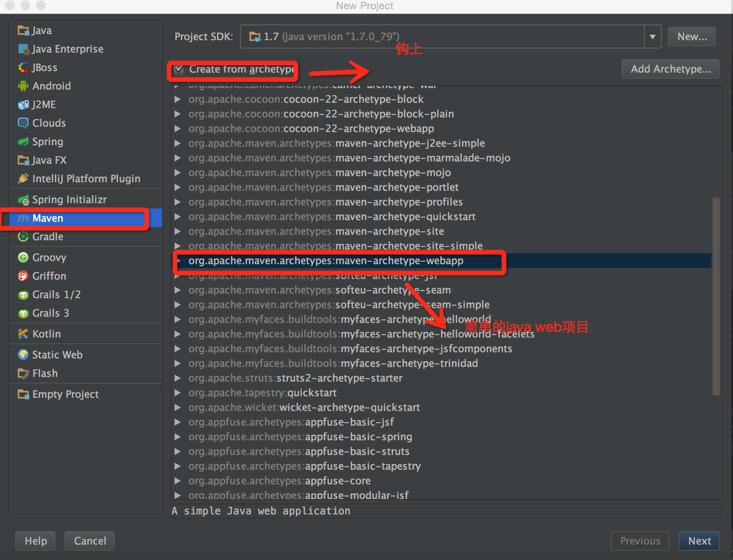
Task: Click the Kotlin icon
Action: [x=23, y=334]
